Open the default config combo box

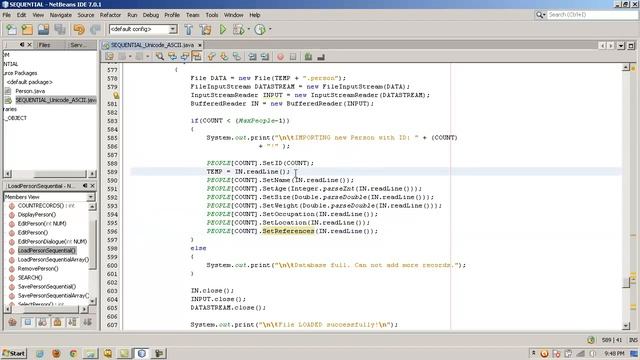pos(143,29)
